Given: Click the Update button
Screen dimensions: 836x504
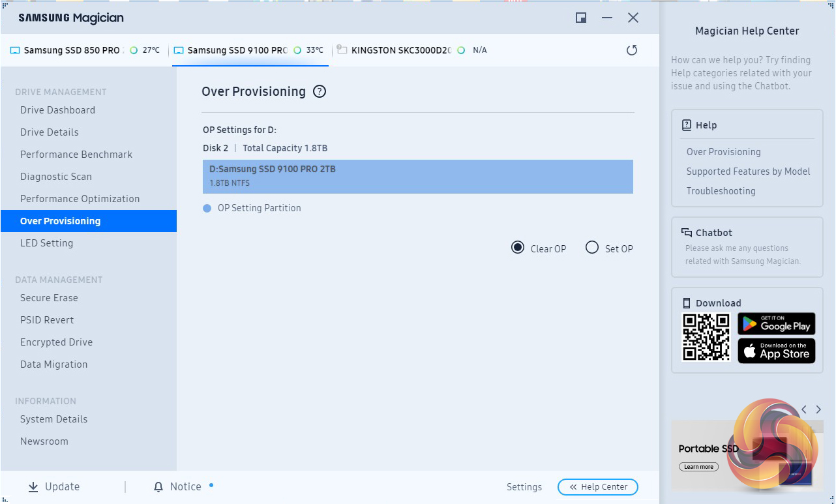Looking at the screenshot, I should coord(54,486).
